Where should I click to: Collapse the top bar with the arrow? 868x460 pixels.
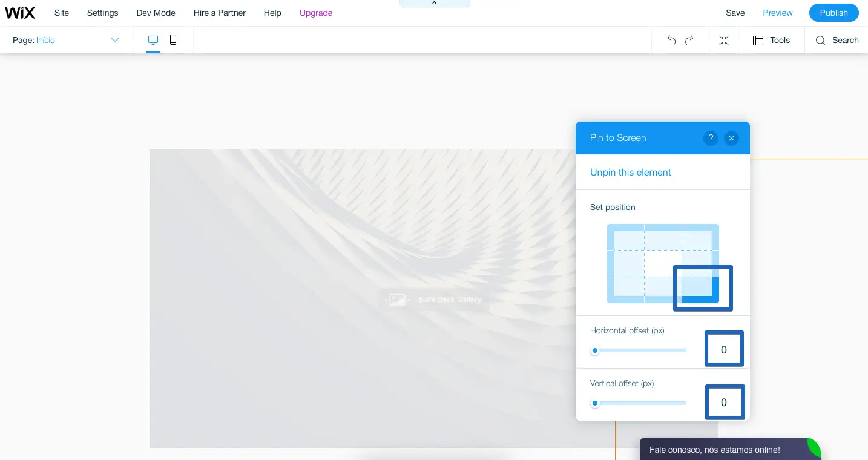tap(435, 4)
